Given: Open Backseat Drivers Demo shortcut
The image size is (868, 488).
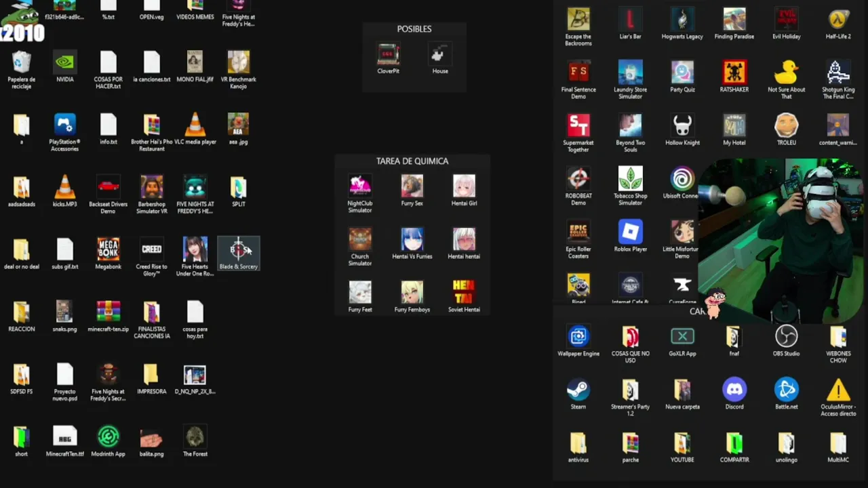Looking at the screenshot, I should (x=108, y=187).
